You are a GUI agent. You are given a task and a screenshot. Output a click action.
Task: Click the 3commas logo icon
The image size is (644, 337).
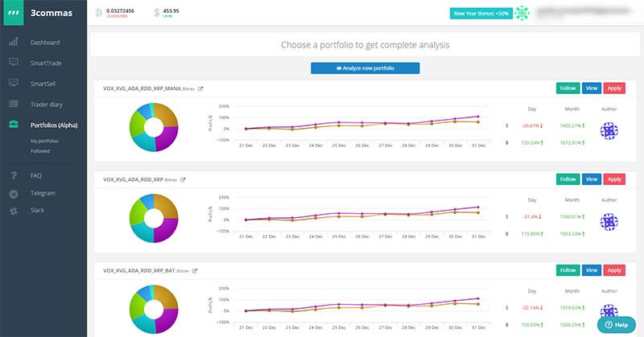(x=14, y=13)
